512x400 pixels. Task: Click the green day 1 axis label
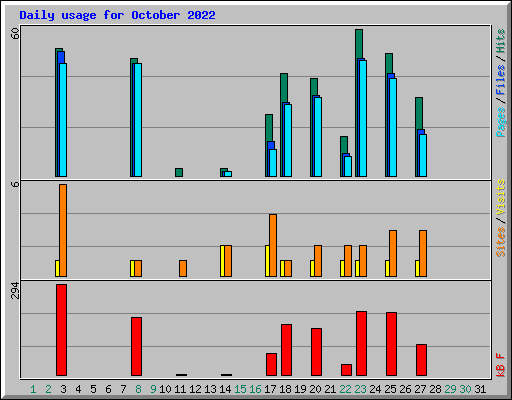(33, 389)
